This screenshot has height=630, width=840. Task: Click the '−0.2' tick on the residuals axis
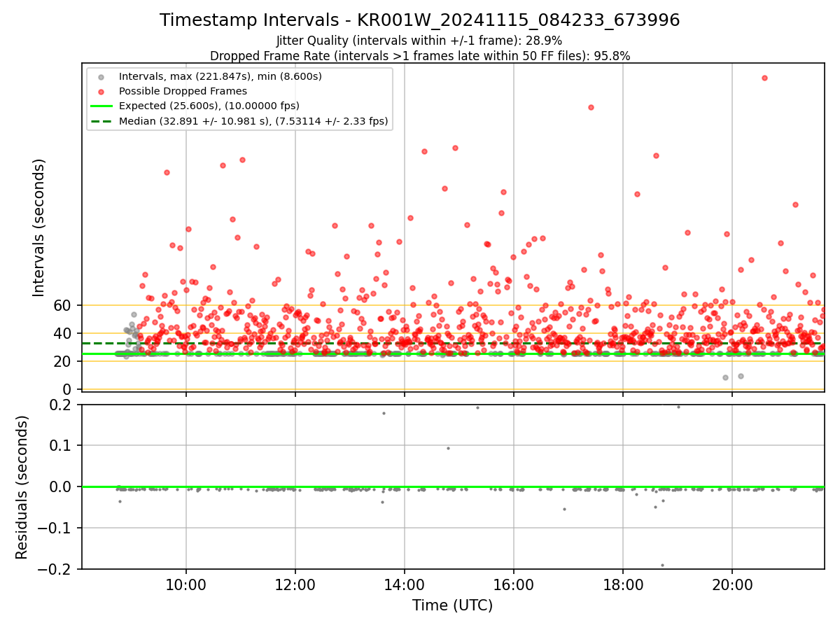coord(55,569)
